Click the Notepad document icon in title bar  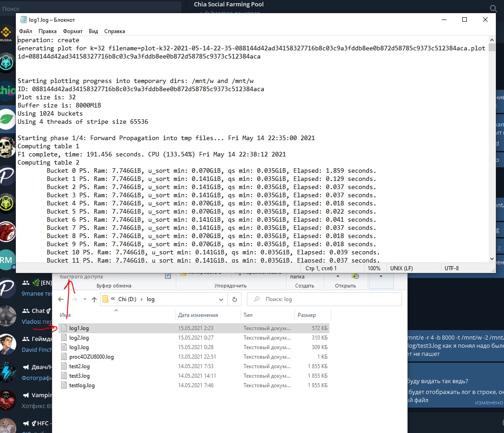pos(23,19)
